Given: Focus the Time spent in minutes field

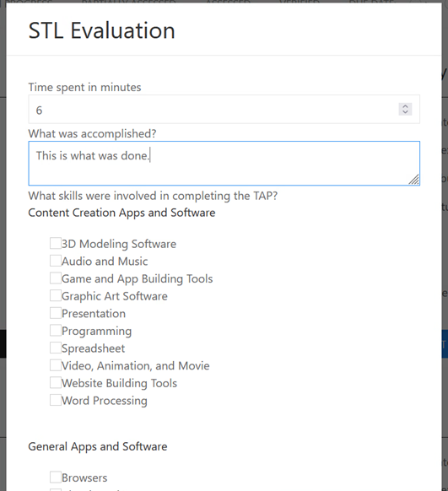Looking at the screenshot, I should point(224,110).
